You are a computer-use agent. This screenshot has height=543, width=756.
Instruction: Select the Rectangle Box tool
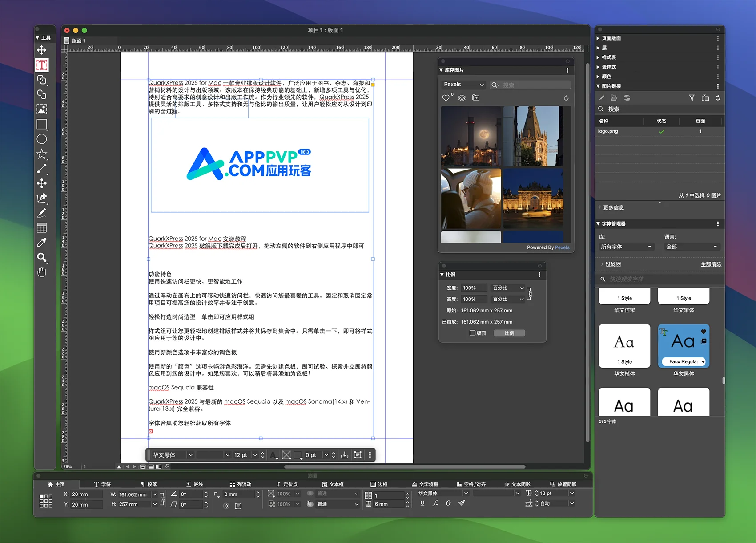click(42, 124)
